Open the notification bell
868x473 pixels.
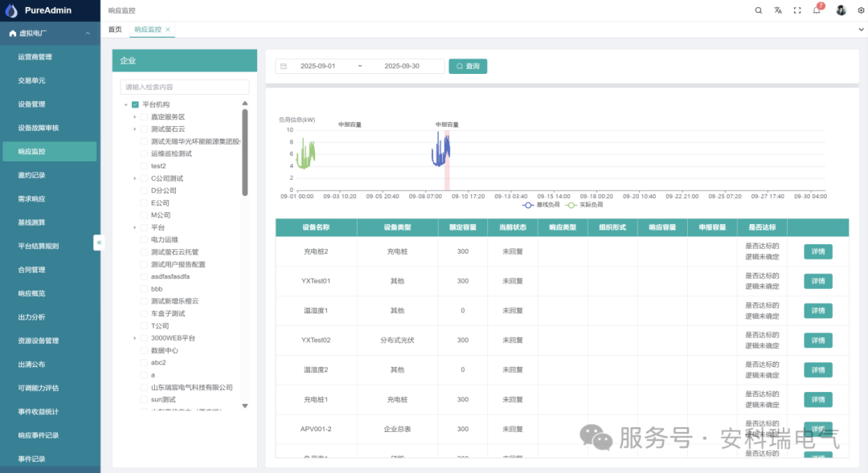[817, 10]
